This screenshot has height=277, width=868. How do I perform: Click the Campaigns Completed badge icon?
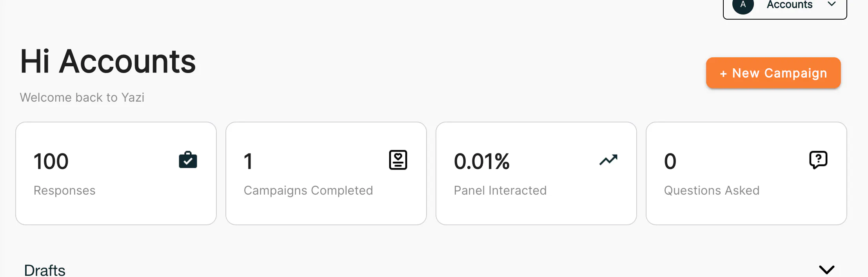[x=398, y=160]
